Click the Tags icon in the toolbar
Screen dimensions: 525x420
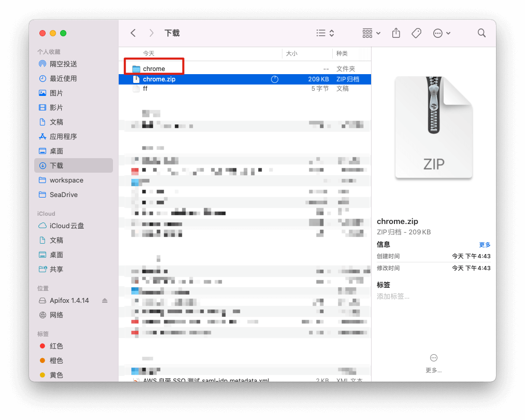coord(416,33)
